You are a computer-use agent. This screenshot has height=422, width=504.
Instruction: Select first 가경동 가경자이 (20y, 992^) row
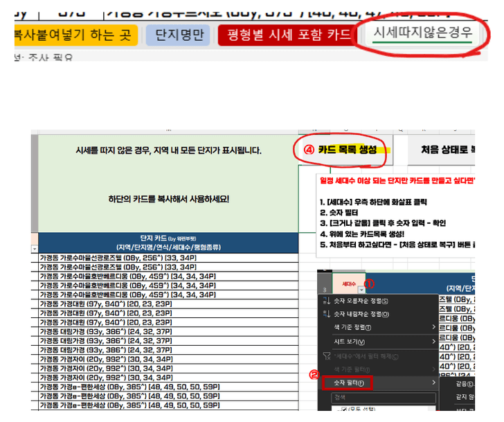tap(168, 359)
